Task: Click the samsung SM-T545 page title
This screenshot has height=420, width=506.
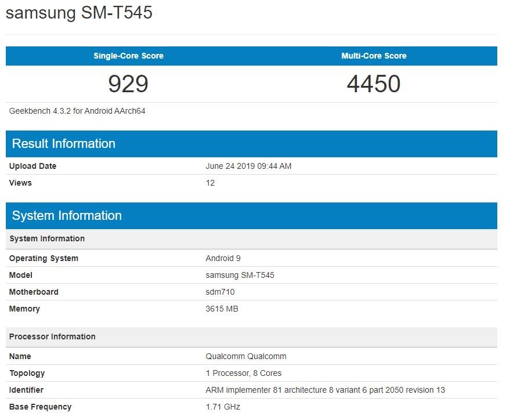Action: pos(78,13)
